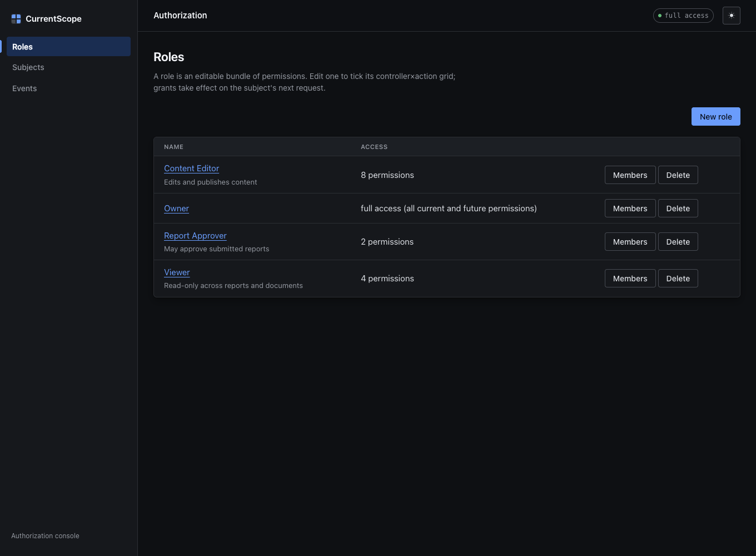
Task: Click 'Read-only across reports and documents' text
Action: [233, 286]
